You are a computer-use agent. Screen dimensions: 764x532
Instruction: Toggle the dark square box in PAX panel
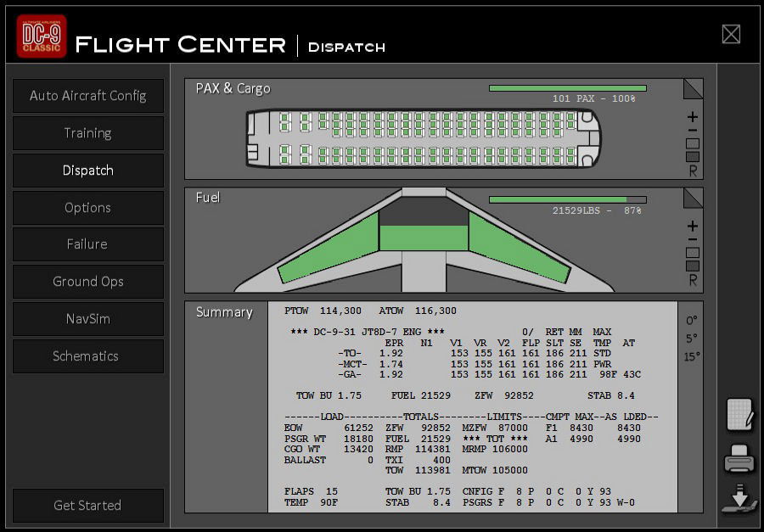[x=693, y=157]
